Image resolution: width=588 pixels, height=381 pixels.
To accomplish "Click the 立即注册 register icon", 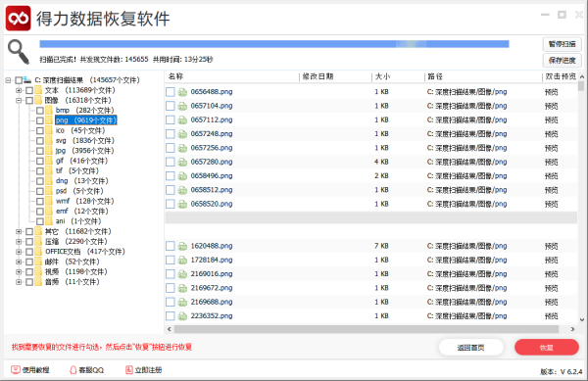I will [129, 370].
